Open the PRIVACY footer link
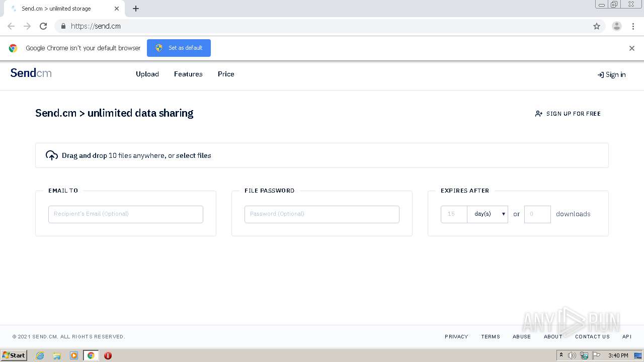The image size is (644, 362). (456, 337)
